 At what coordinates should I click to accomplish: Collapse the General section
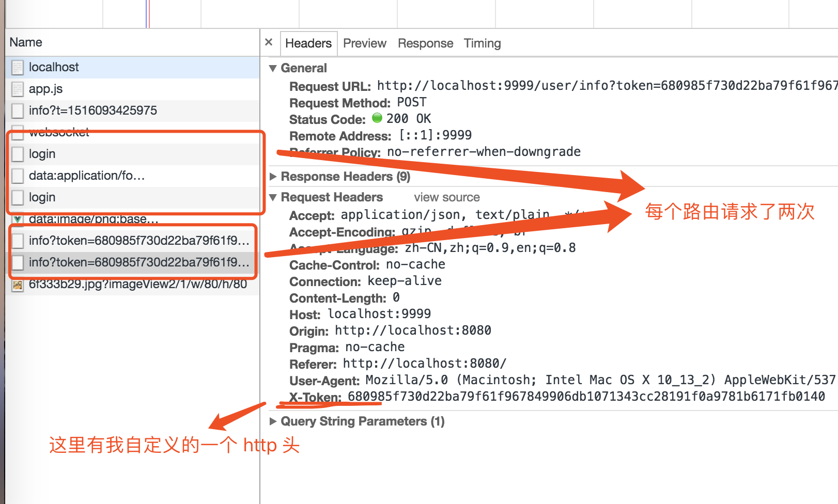pyautogui.click(x=273, y=68)
